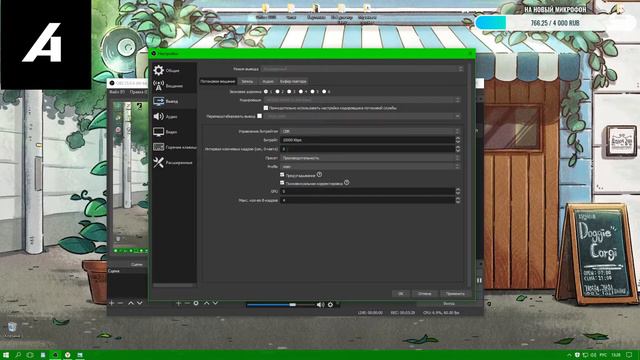This screenshot has height=360, width=640.
Task: Select audio track 5 radio button
Action: tap(313, 91)
